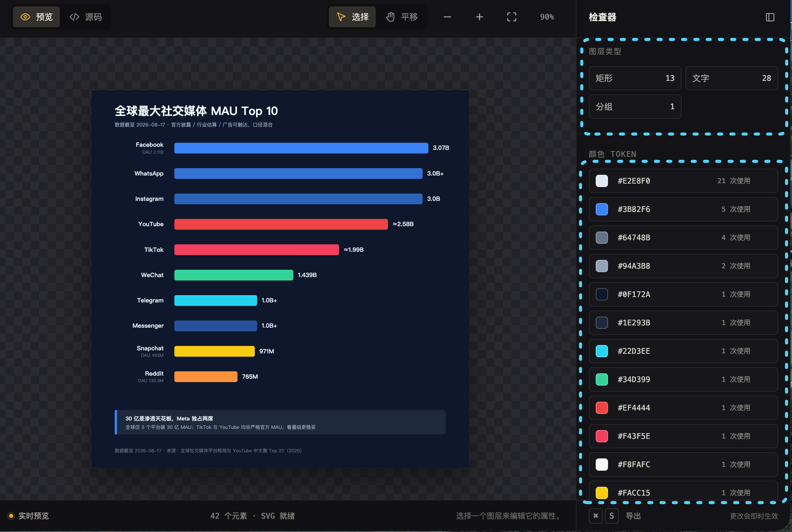
Task: Select the 分组 1 layer type card
Action: [x=635, y=107]
